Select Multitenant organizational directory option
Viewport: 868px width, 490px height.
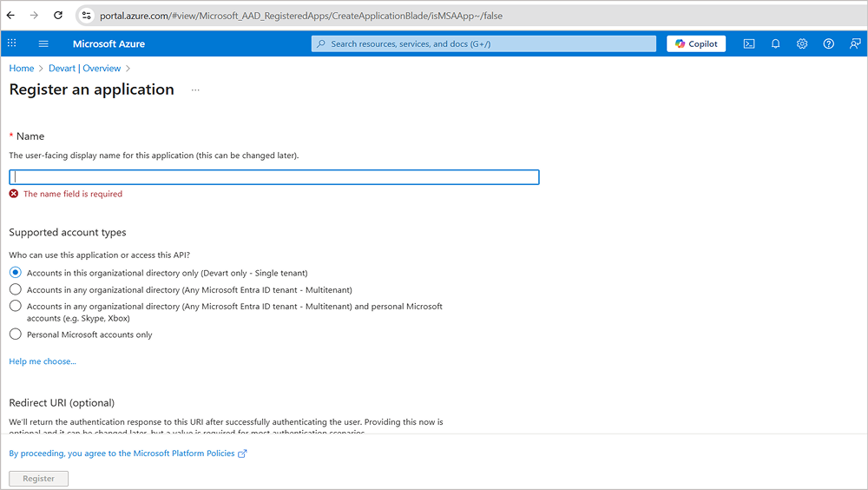tap(16, 289)
